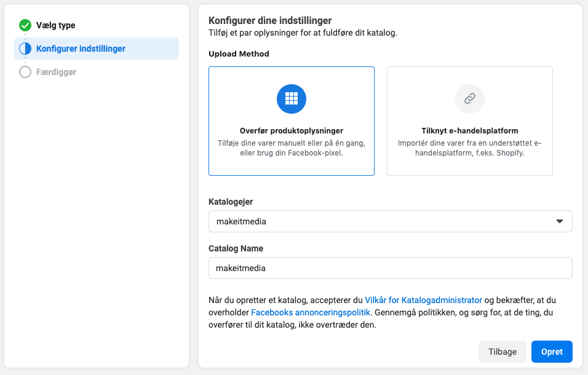Go to the Vælg type step
Screen dimensions: 588x375
tap(55, 25)
